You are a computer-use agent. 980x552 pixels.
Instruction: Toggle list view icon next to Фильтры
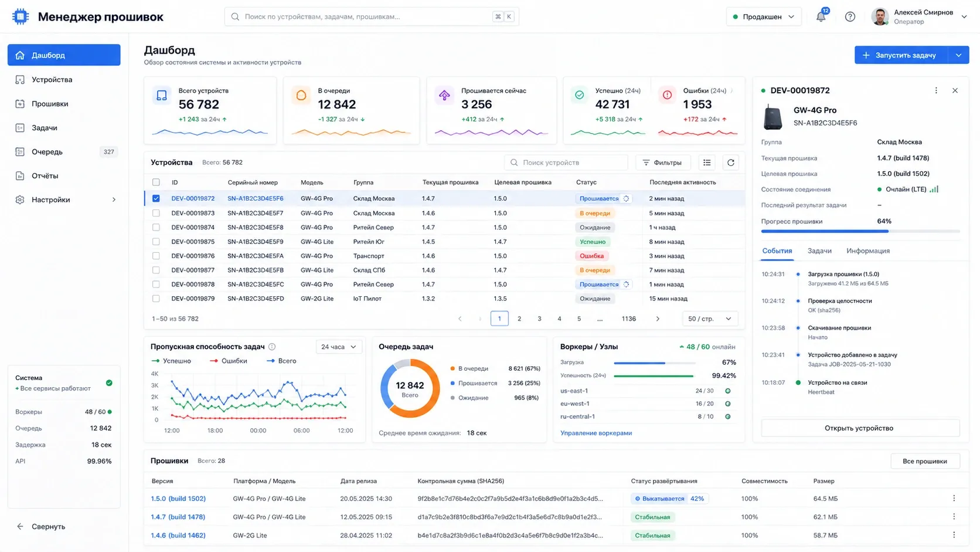point(707,162)
